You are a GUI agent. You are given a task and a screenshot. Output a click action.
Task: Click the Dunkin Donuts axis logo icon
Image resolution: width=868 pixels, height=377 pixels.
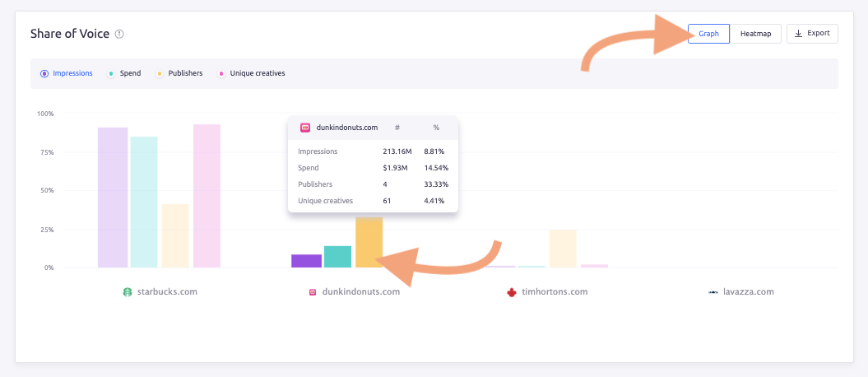[x=312, y=291]
